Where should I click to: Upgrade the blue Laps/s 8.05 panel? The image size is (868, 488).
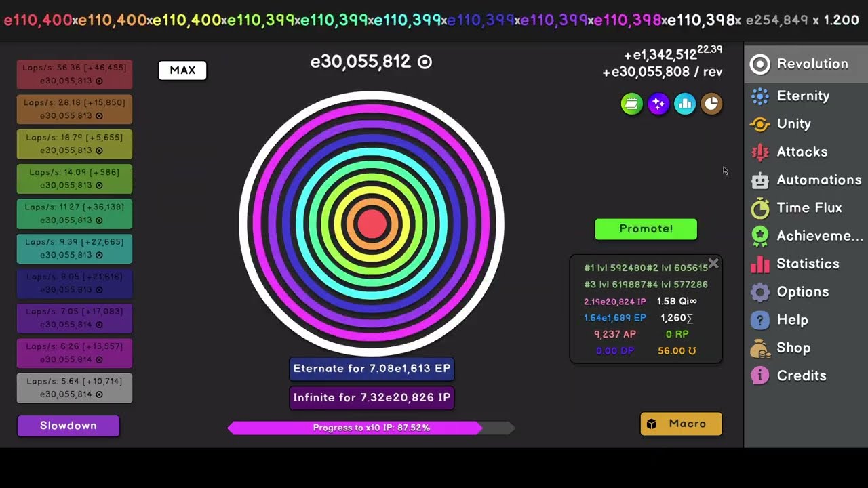75,283
